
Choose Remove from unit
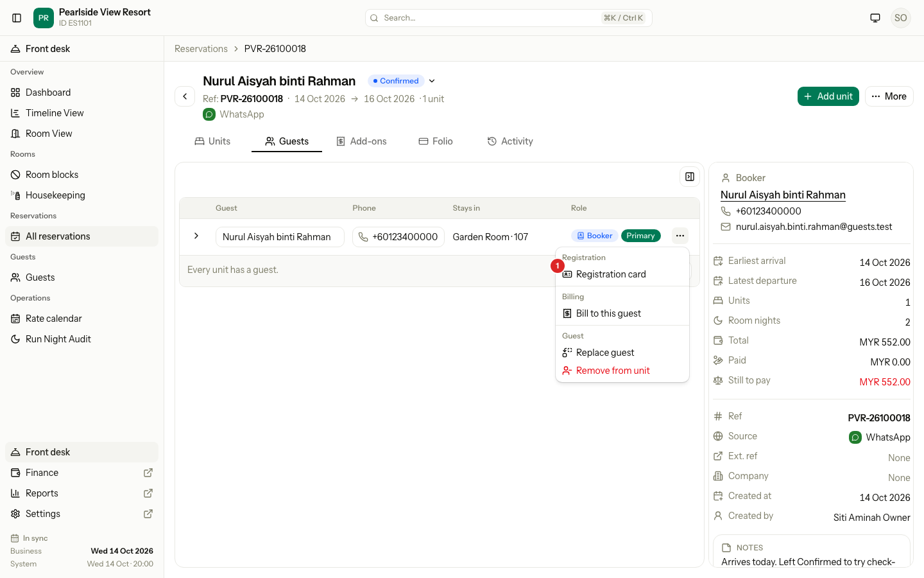[x=622, y=371]
